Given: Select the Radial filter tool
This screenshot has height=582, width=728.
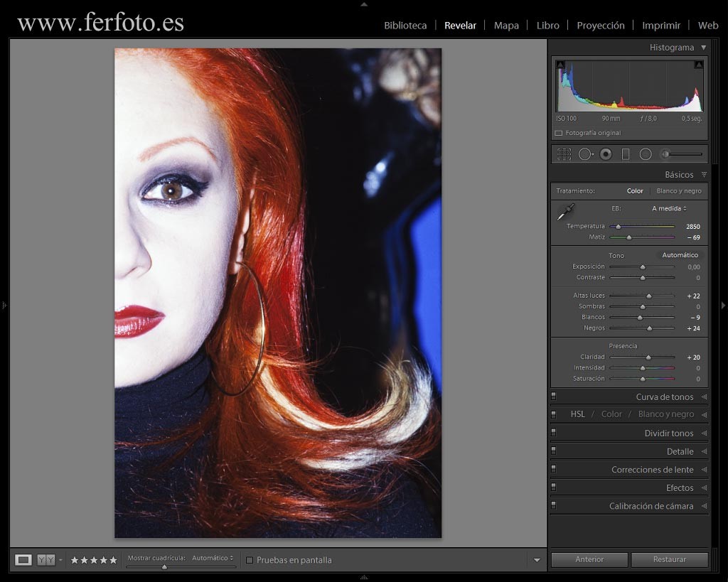Looking at the screenshot, I should 646,154.
